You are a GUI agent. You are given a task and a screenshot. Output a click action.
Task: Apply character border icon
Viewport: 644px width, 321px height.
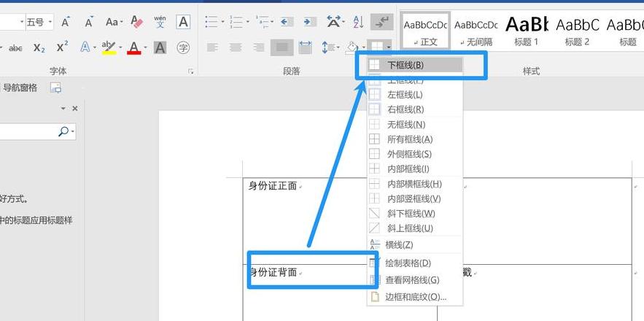(x=183, y=22)
